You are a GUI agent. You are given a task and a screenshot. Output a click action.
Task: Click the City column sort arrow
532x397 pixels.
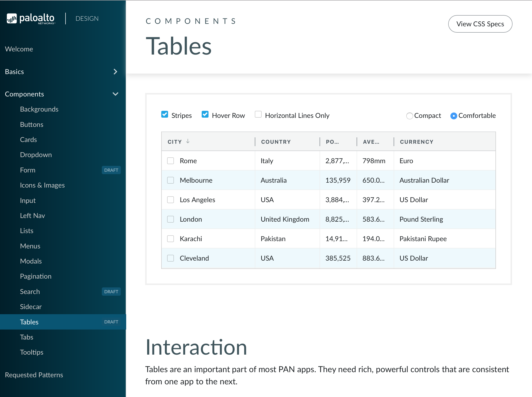(x=188, y=141)
